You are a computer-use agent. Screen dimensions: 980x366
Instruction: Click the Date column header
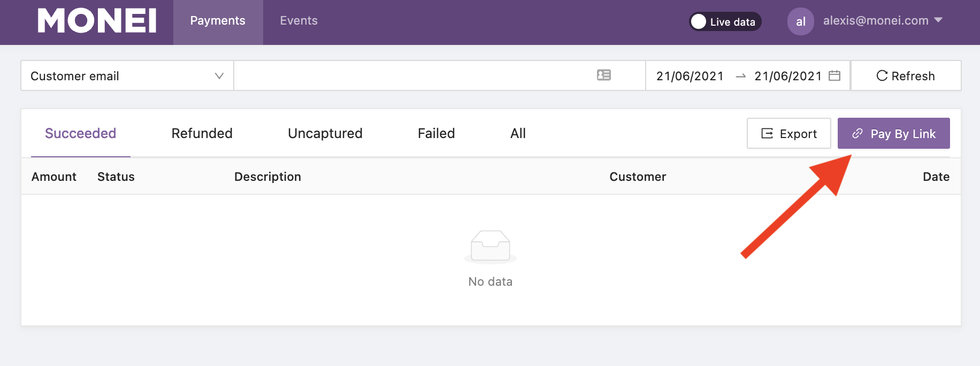click(936, 177)
